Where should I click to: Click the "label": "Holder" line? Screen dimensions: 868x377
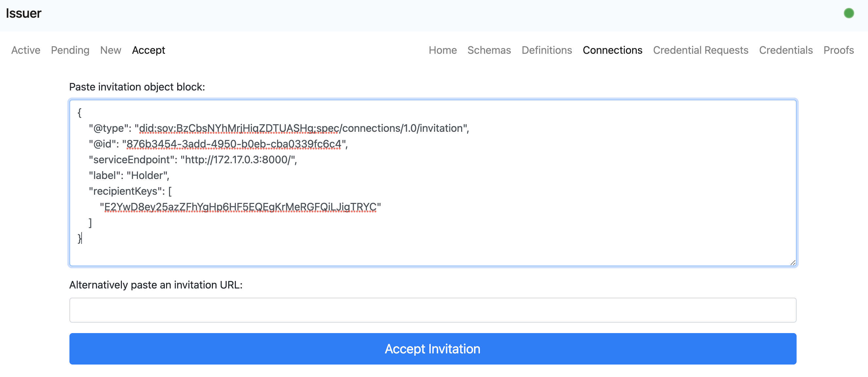[x=129, y=175]
